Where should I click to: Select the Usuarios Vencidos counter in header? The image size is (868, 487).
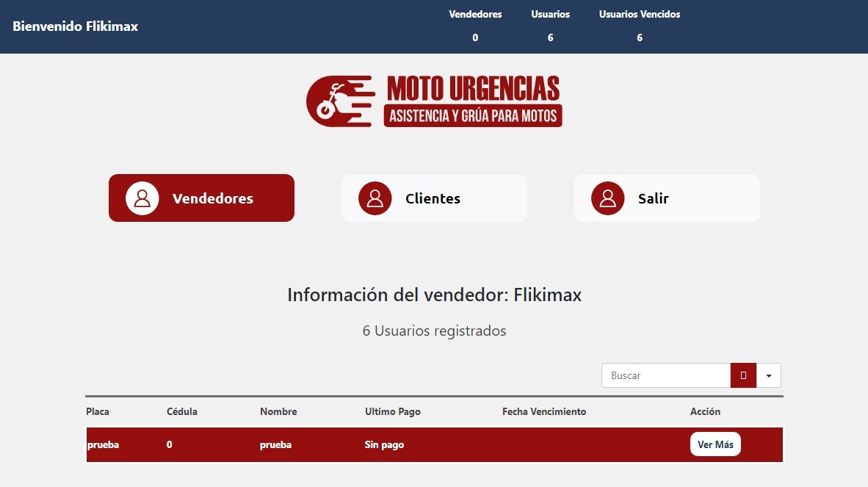640,26
